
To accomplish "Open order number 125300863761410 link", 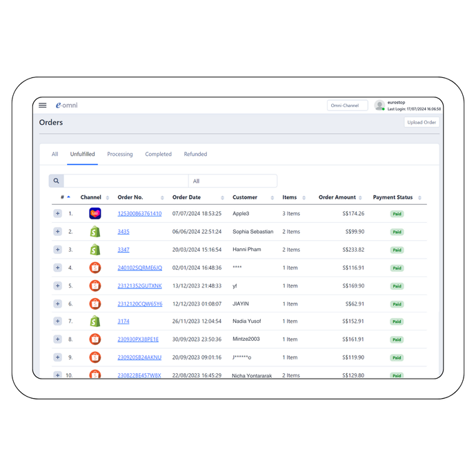I will coord(139,214).
